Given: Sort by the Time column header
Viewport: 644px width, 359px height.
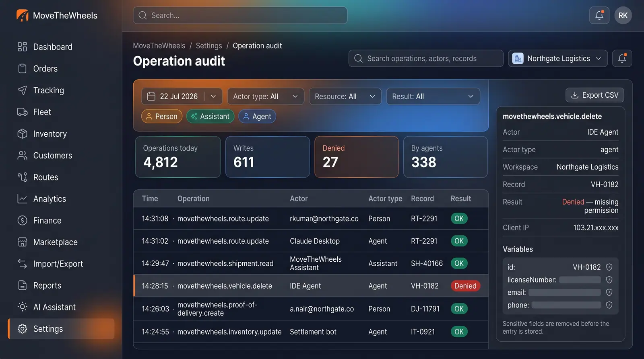Looking at the screenshot, I should [150, 199].
